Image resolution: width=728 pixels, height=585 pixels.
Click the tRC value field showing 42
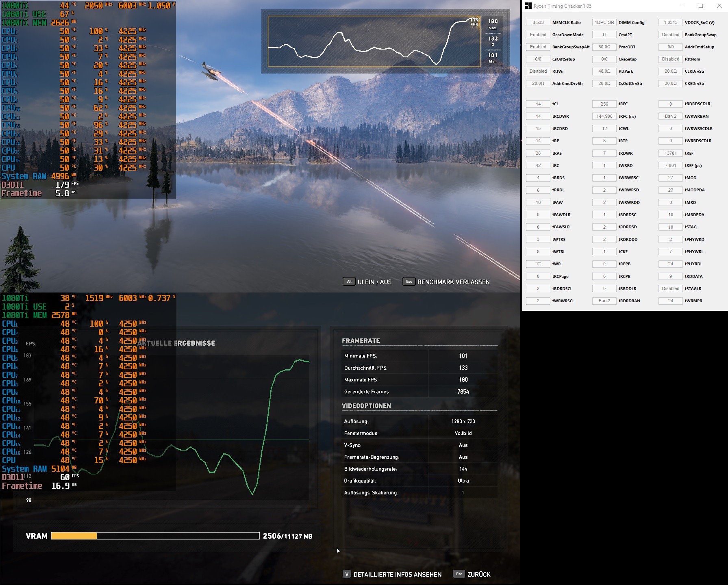(538, 165)
